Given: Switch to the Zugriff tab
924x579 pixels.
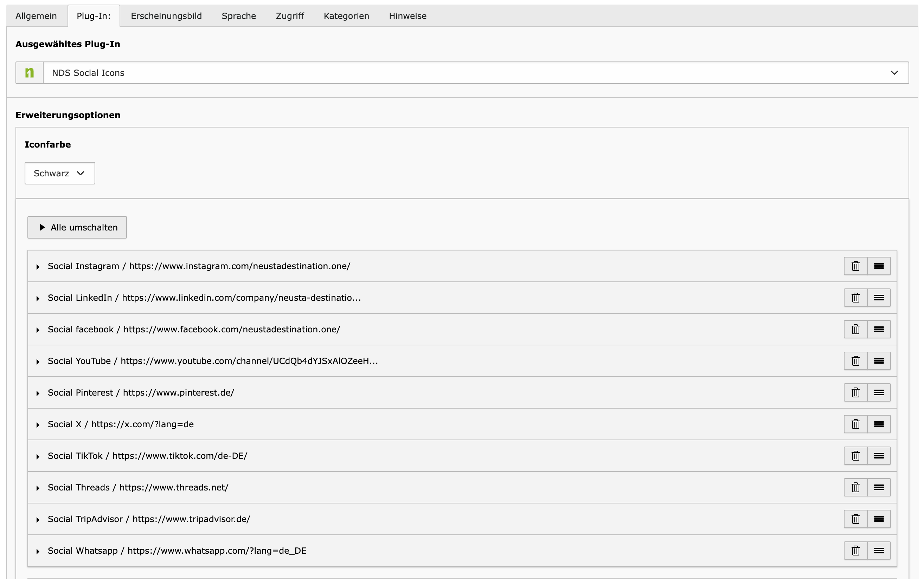Looking at the screenshot, I should [290, 16].
